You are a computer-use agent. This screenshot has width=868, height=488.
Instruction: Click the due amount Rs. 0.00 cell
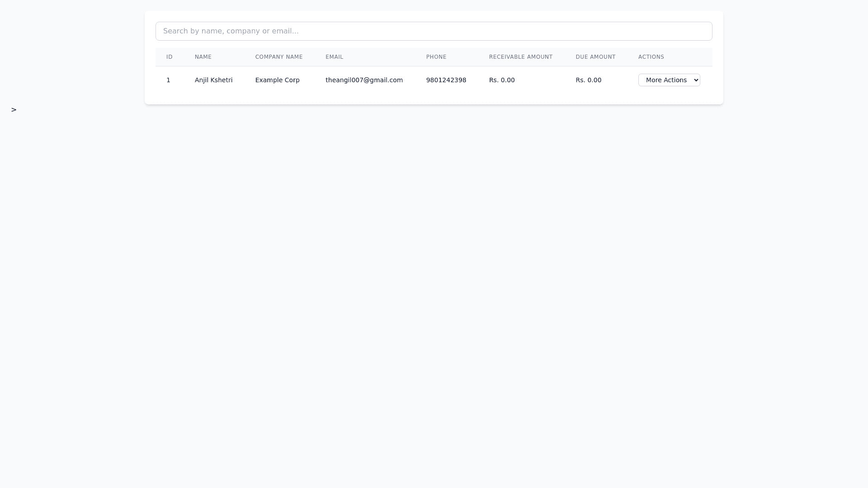(588, 80)
